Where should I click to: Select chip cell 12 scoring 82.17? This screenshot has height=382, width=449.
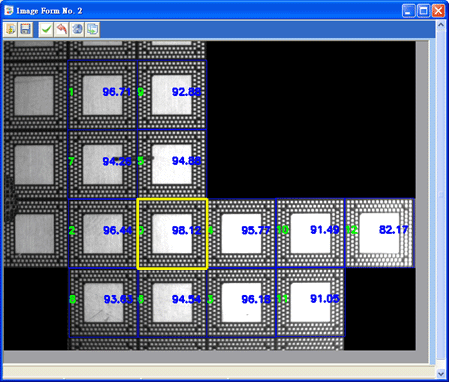[x=380, y=233]
